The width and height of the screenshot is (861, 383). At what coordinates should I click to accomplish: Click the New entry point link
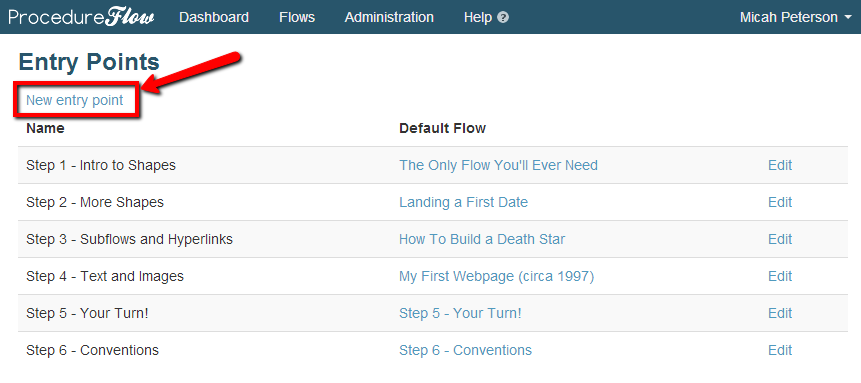tap(75, 101)
